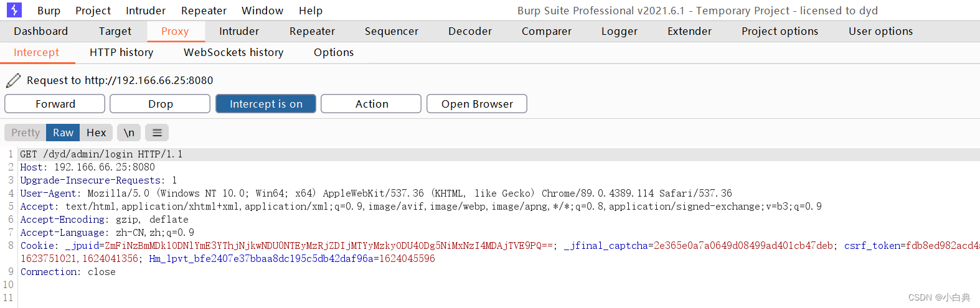This screenshot has width=980, height=308.
Task: View the HTTP history sub-tab
Action: [x=121, y=53]
